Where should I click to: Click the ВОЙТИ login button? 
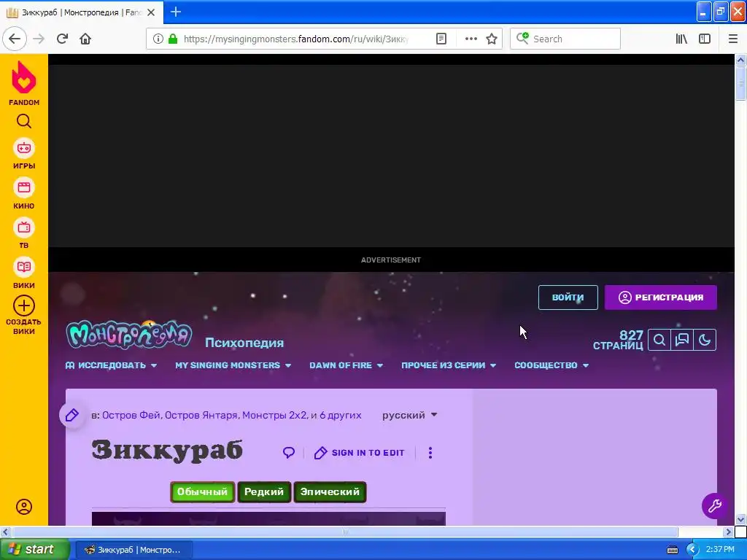point(568,297)
